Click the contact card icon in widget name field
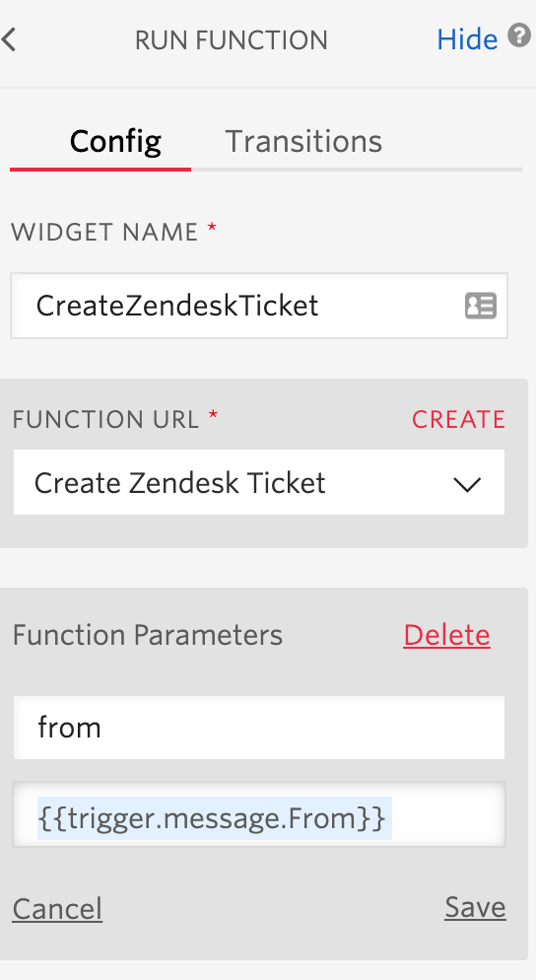536x980 pixels. coord(481,307)
